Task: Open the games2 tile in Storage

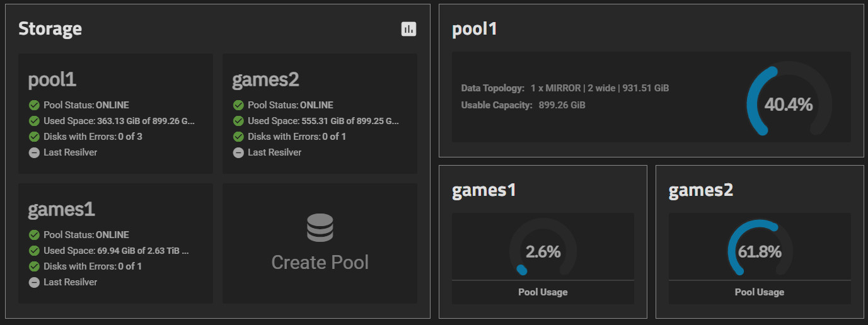Action: click(320, 113)
